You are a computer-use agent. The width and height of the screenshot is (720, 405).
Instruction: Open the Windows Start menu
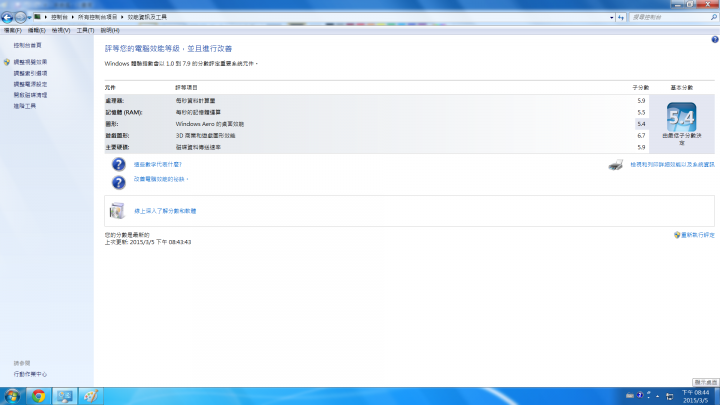point(12,396)
